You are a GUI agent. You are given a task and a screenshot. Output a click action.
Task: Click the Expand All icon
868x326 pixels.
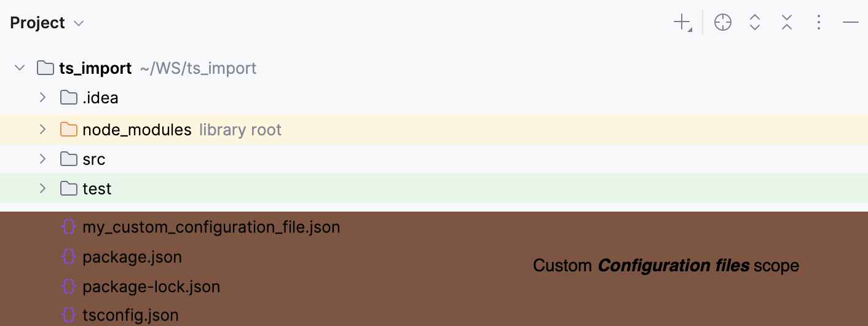tap(755, 23)
